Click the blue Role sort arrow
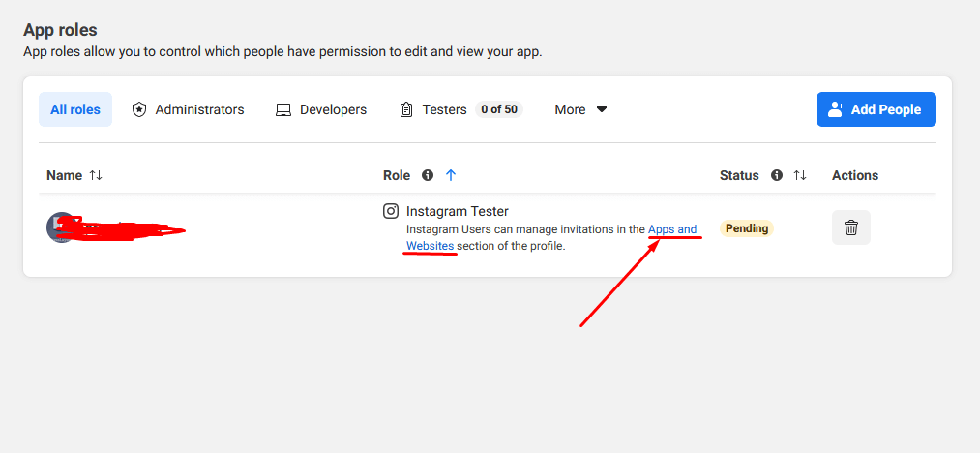The height and width of the screenshot is (453, 980). (451, 175)
